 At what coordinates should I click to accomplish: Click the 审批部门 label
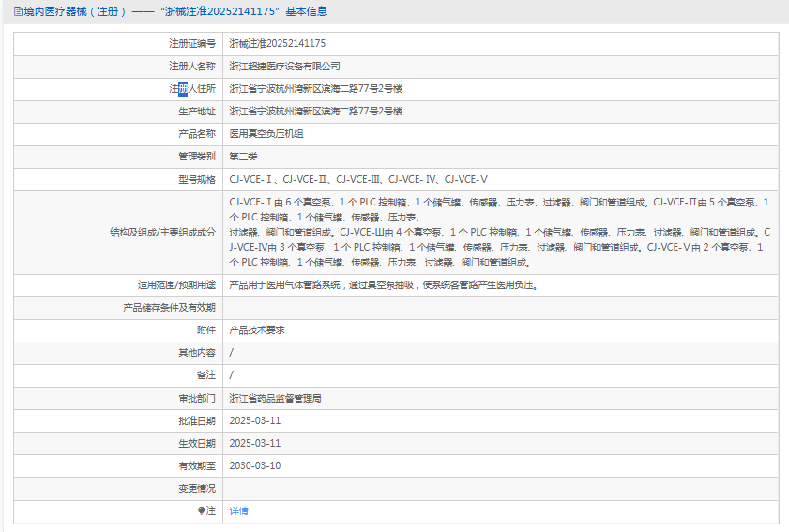point(197,398)
